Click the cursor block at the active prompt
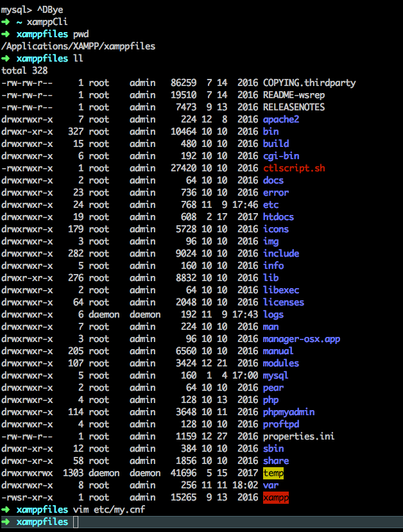The image size is (403, 532). click(x=76, y=522)
